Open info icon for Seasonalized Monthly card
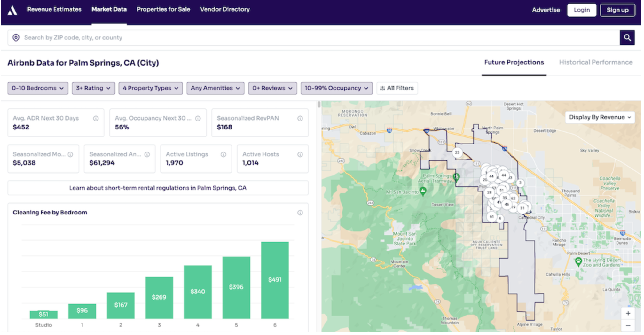The image size is (644, 335). click(70, 154)
